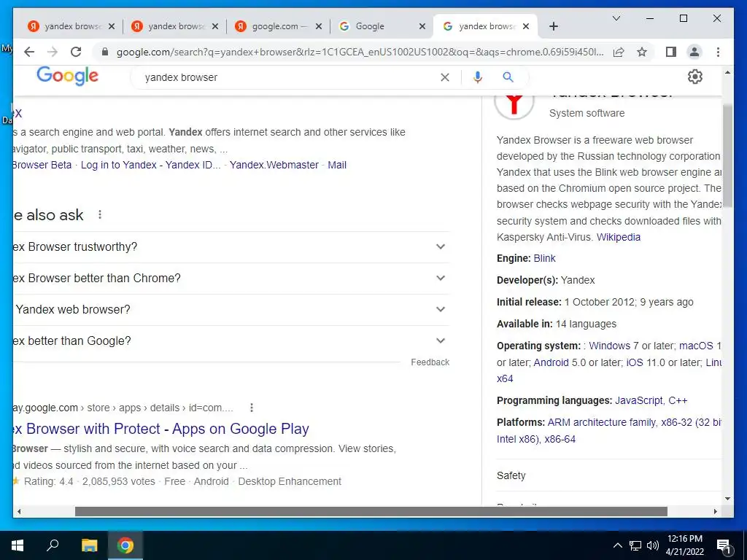The image size is (747, 560).
Task: Reload the current page
Action: point(76,52)
